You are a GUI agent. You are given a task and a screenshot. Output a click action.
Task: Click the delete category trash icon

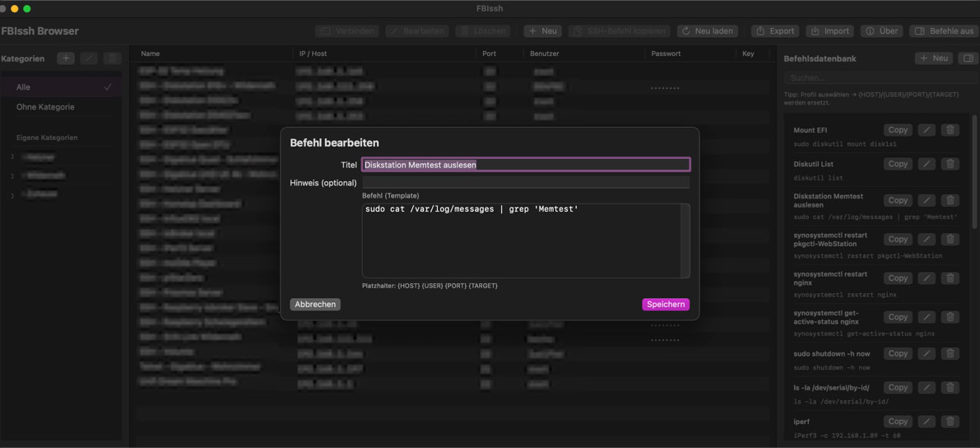(112, 58)
